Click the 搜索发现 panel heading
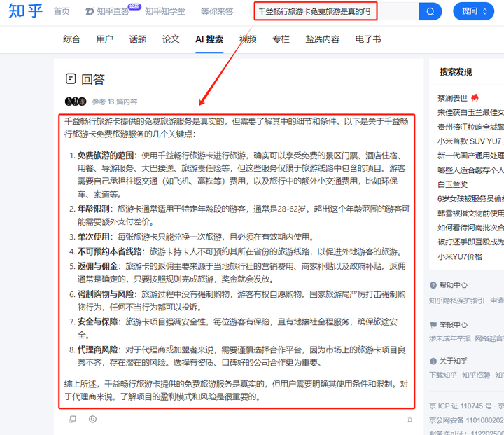 (456, 71)
